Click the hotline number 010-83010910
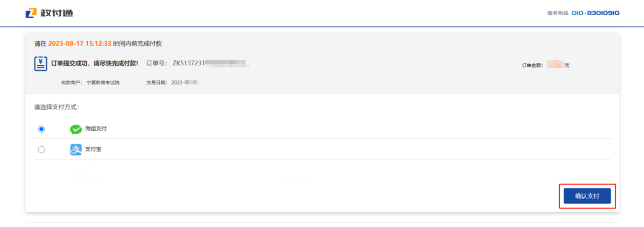The width and height of the screenshot is (644, 227). [595, 13]
